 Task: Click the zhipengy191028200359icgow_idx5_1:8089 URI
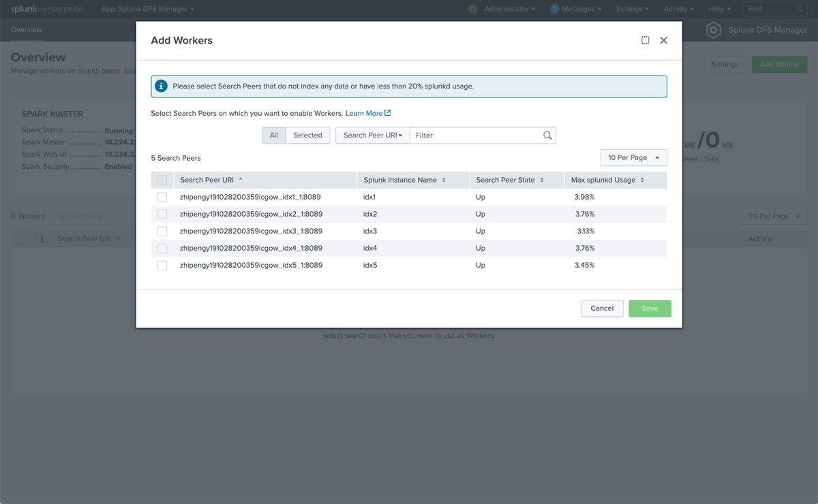[251, 265]
